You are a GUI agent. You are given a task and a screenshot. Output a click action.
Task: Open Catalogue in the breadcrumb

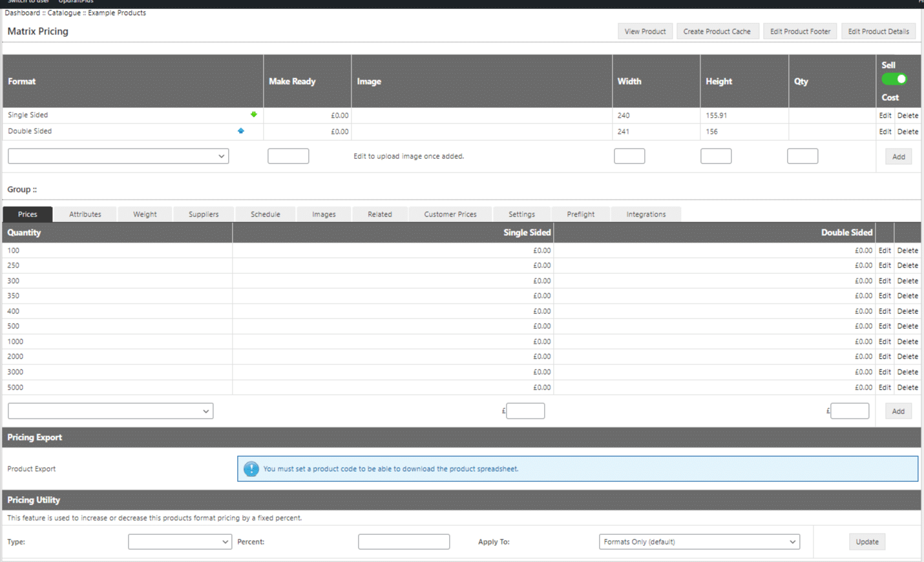click(x=64, y=13)
